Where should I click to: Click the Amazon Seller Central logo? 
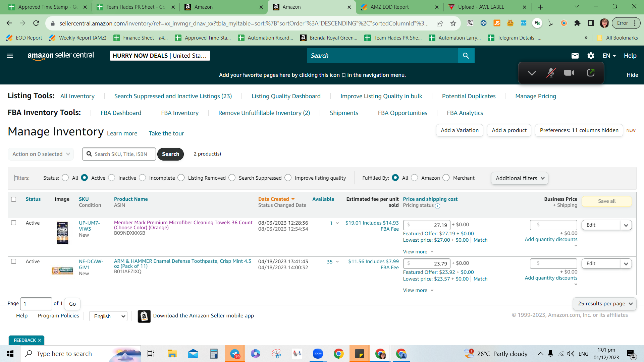coord(61,56)
